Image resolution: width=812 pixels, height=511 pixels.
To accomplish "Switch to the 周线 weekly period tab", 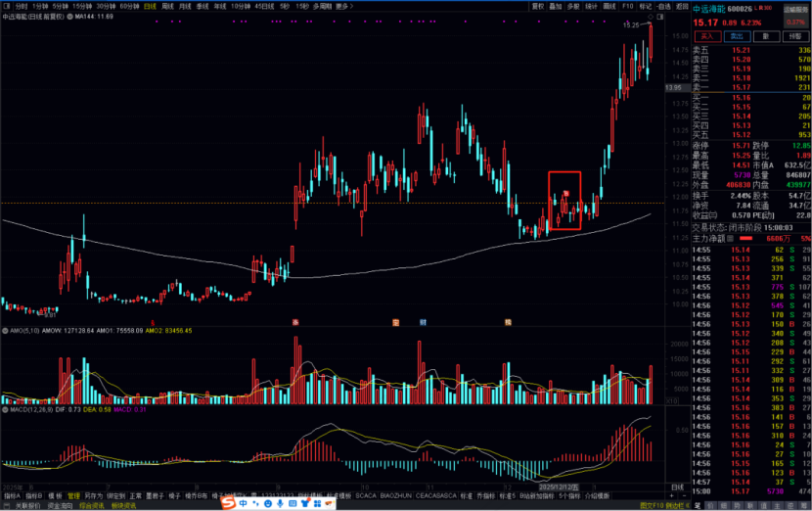I will [x=168, y=6].
